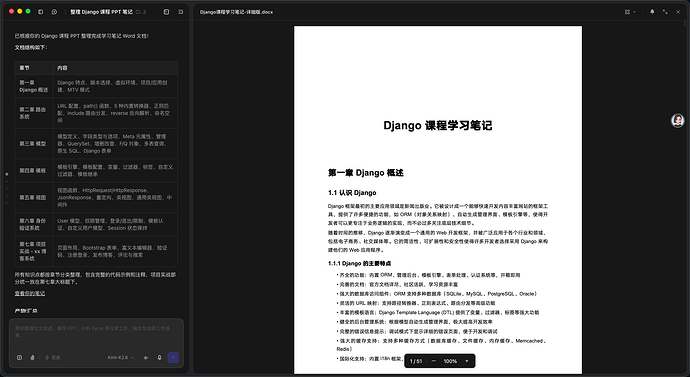Open the Kimi-K2.6 model dropdown
The width and height of the screenshot is (690, 377).
point(121,358)
